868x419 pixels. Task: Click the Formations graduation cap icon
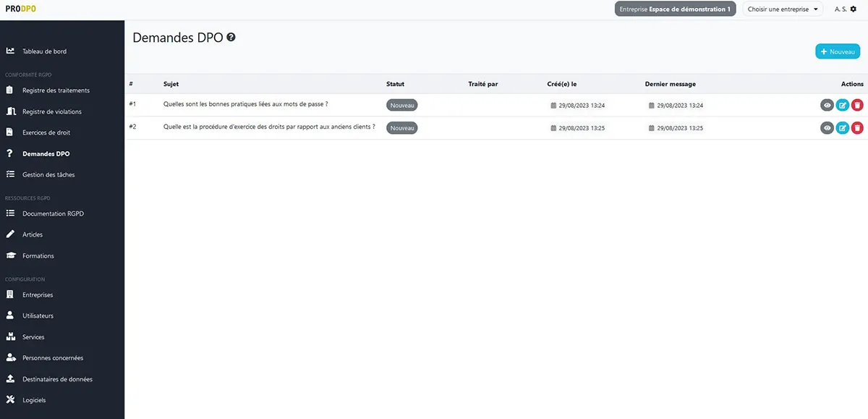pos(10,255)
